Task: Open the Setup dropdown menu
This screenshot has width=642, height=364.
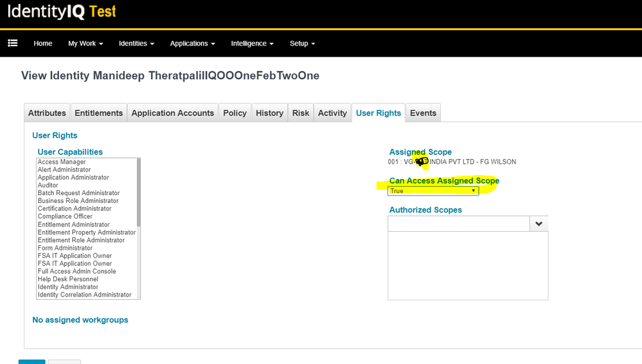Action: [x=302, y=44]
